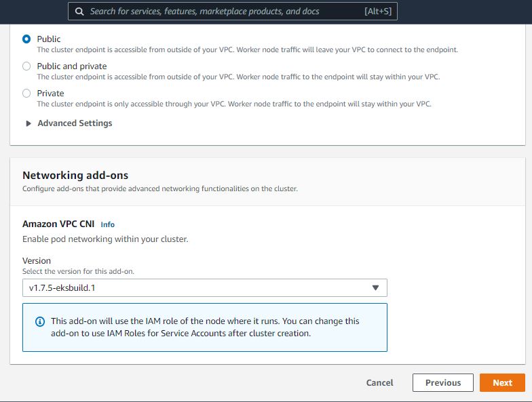The image size is (532, 402).
Task: Select the Public and private radio button
Action: tap(26, 66)
